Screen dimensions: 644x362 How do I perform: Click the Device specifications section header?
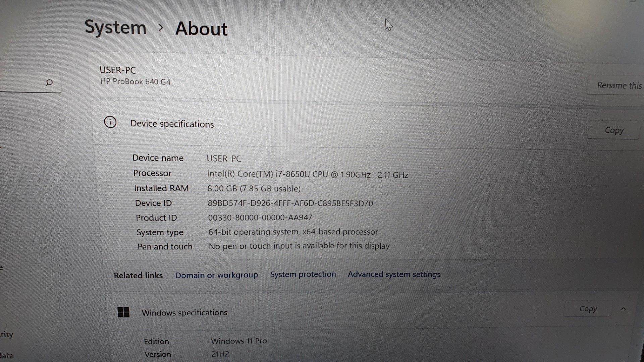[172, 124]
